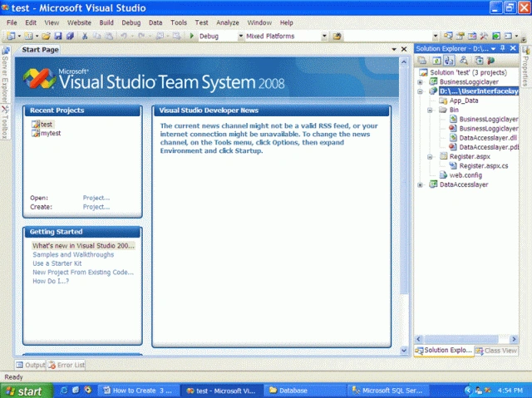Open the Error List panel tab
The image size is (532, 398).
point(66,365)
